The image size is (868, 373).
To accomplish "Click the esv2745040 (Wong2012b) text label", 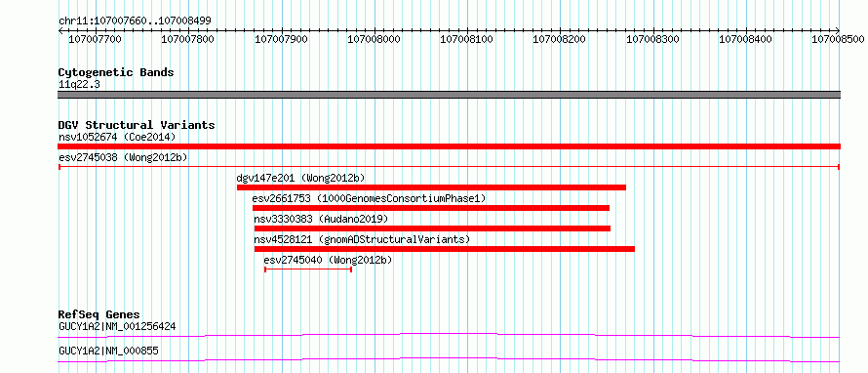I will coord(329,260).
